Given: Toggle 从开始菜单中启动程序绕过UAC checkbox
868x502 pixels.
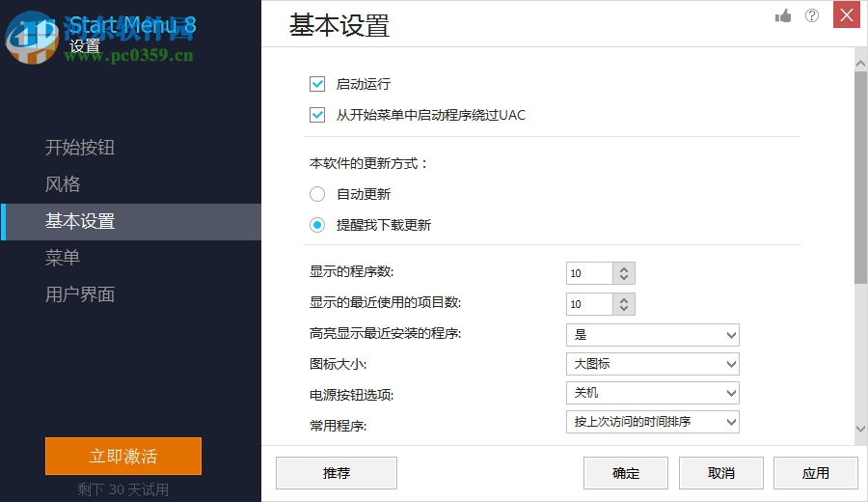Looking at the screenshot, I should 317,115.
